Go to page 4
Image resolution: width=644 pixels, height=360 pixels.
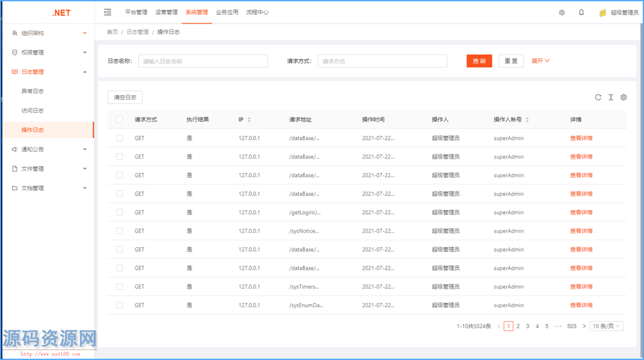point(537,326)
